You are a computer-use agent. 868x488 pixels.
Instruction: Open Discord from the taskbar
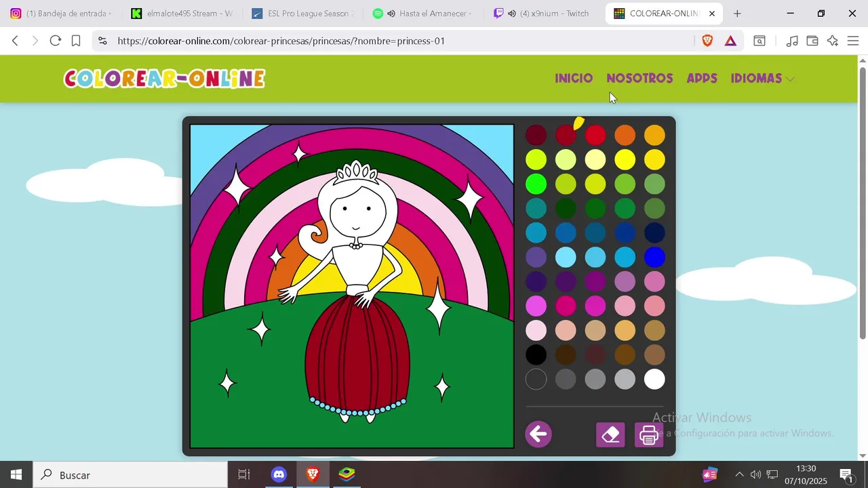pyautogui.click(x=279, y=474)
